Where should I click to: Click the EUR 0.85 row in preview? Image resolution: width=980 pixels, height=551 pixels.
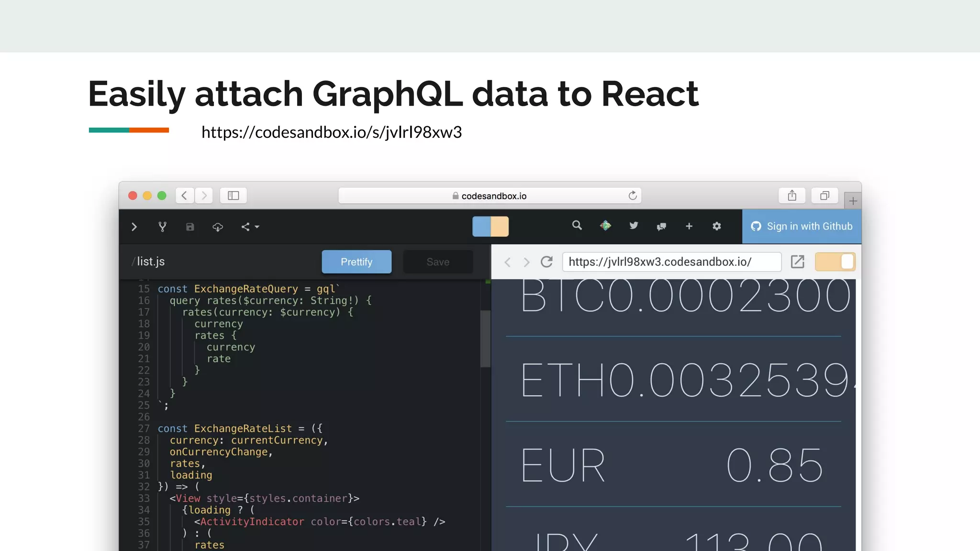(x=674, y=464)
